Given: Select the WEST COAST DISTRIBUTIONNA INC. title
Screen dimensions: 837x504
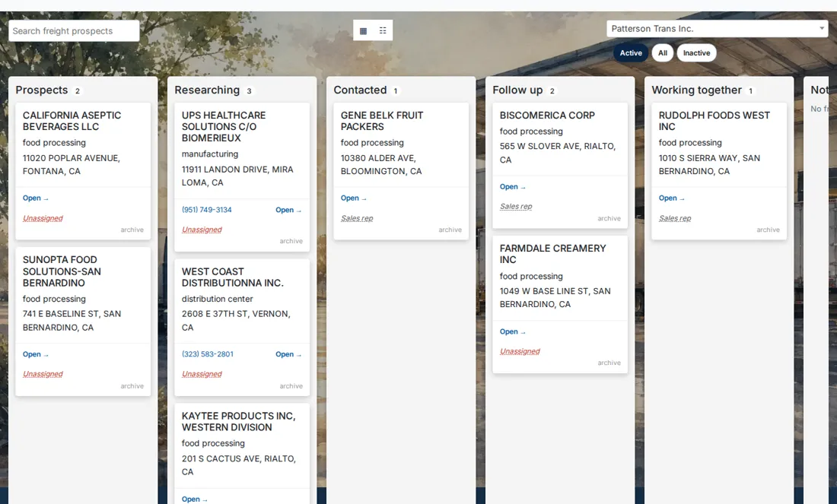Looking at the screenshot, I should pos(232,277).
